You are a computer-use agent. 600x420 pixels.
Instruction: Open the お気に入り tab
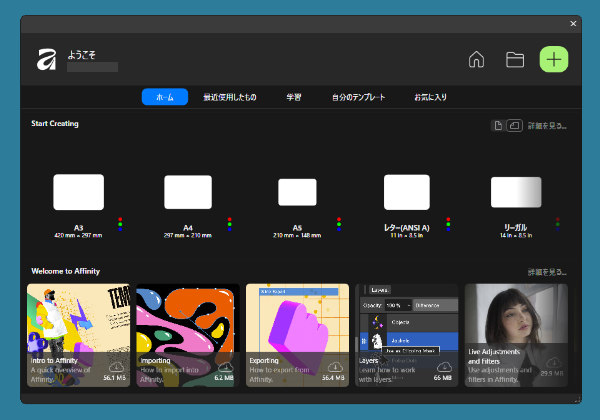coord(430,97)
